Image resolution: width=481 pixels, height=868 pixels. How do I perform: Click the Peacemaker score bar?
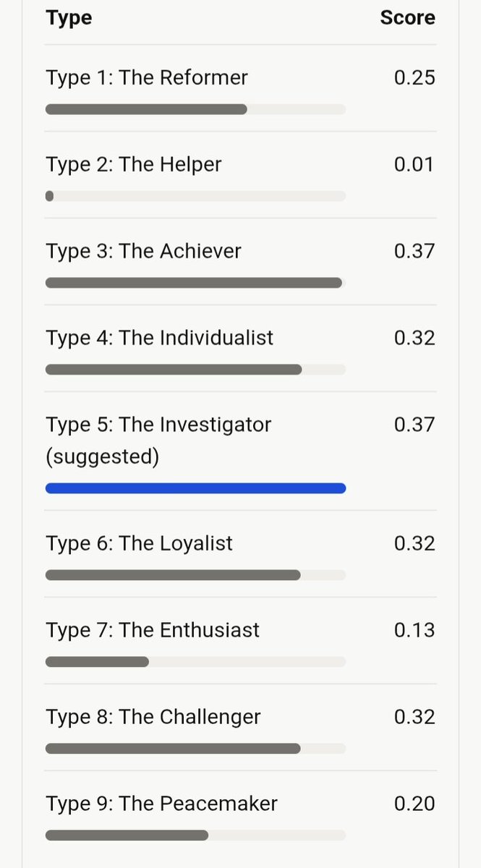tap(195, 835)
